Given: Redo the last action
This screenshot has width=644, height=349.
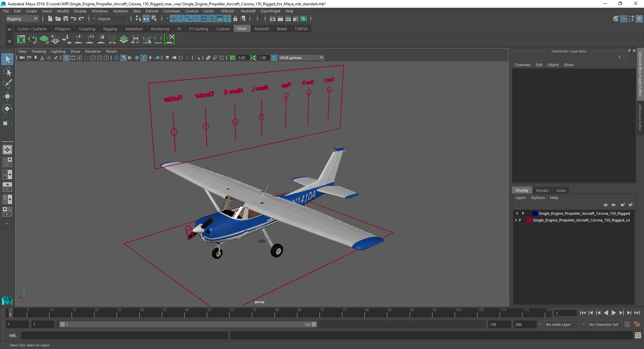Looking at the screenshot, I should (81, 19).
